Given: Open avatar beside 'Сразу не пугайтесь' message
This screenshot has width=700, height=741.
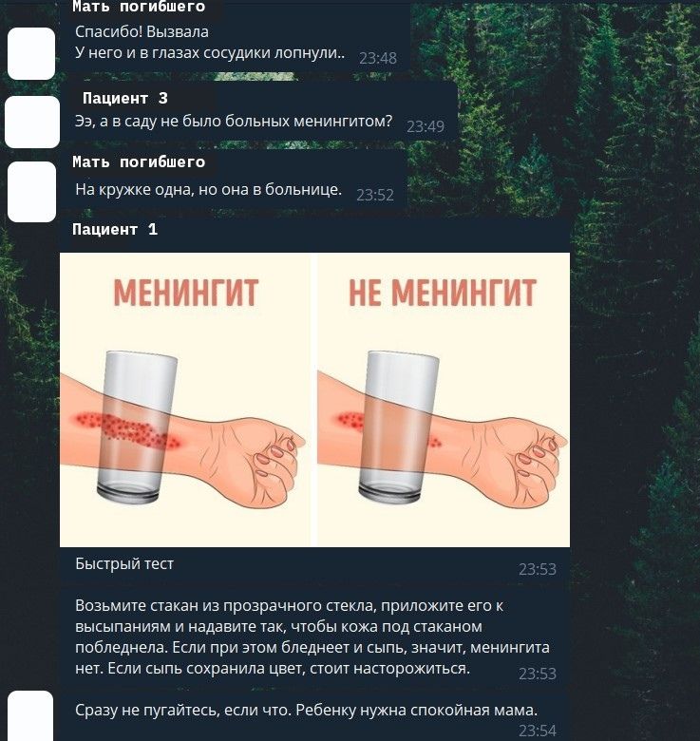Looking at the screenshot, I should 30,716.
